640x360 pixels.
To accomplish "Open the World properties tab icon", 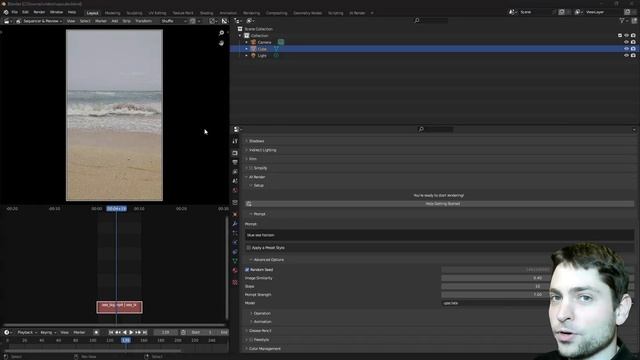I will click(235, 191).
